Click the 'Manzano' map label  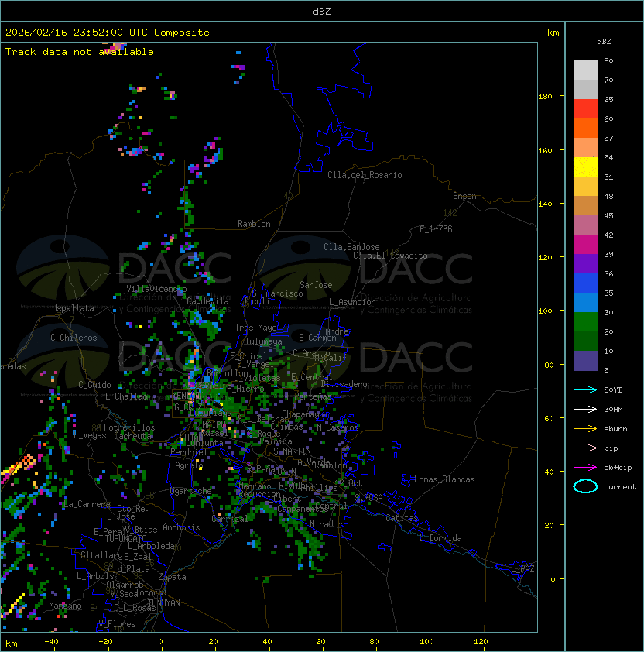pyautogui.click(x=65, y=606)
